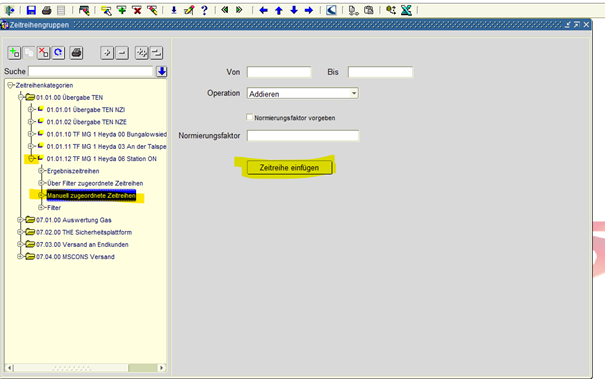Click the blue left arrow navigation icon

pyautogui.click(x=264, y=10)
